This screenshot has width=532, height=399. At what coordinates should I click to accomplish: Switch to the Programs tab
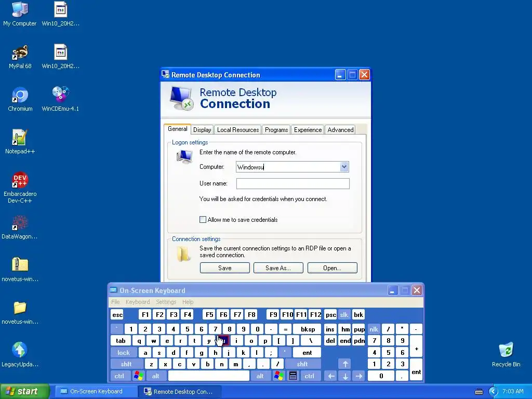276,129
